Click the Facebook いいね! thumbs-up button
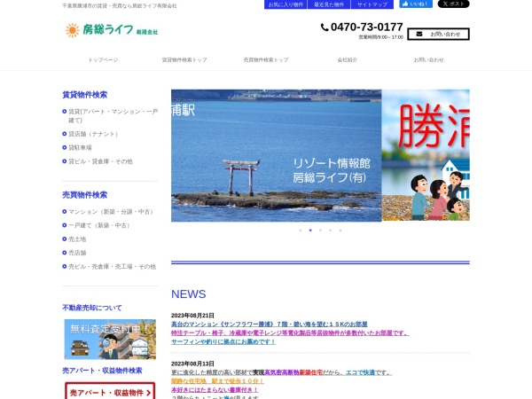This screenshot has width=532, height=399. [x=416, y=4]
